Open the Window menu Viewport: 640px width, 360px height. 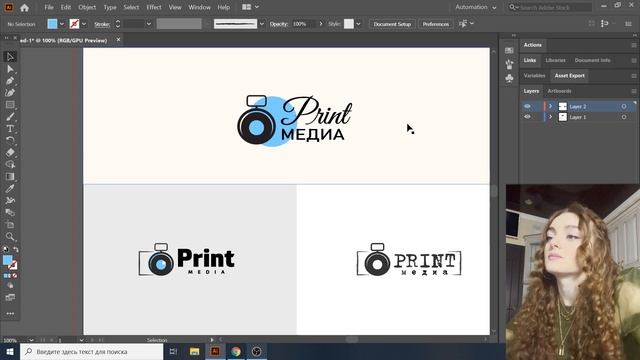click(x=199, y=7)
